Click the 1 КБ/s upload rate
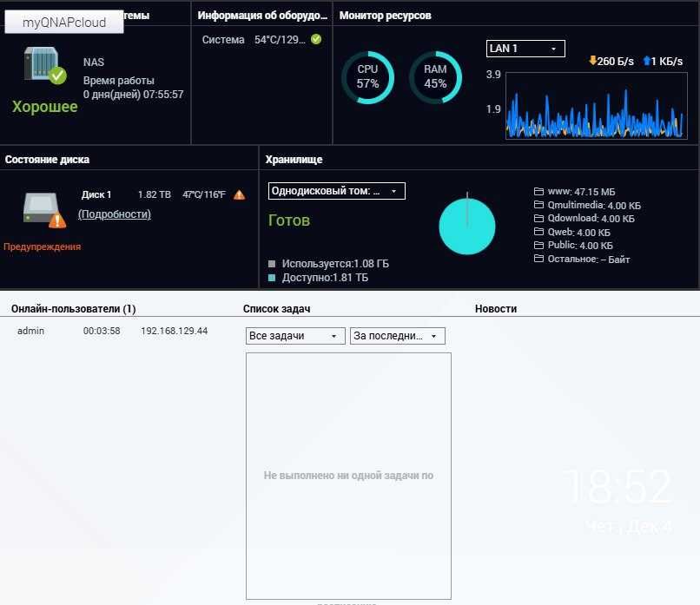This screenshot has height=605, width=700. (x=666, y=61)
